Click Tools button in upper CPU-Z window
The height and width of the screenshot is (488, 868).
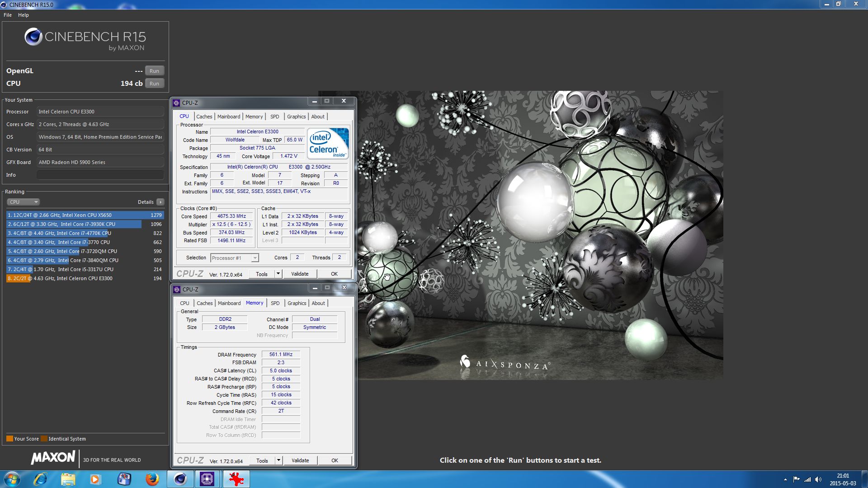(x=261, y=274)
